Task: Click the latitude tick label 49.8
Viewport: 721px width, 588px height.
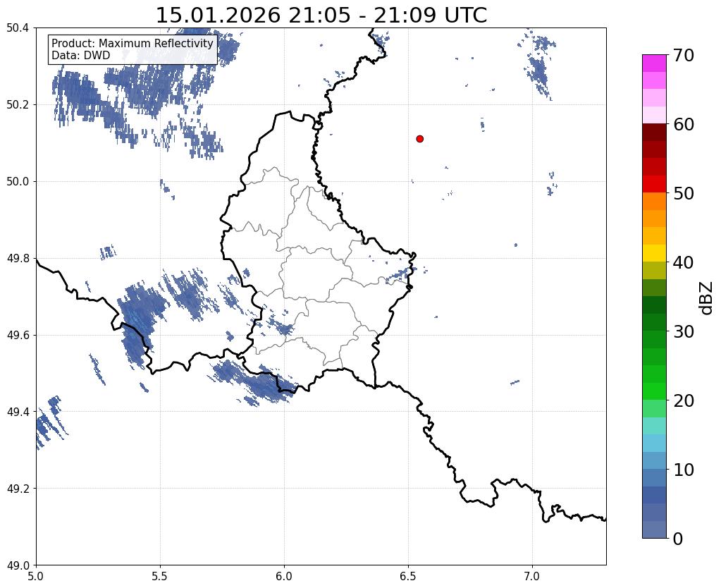Action: (x=18, y=259)
